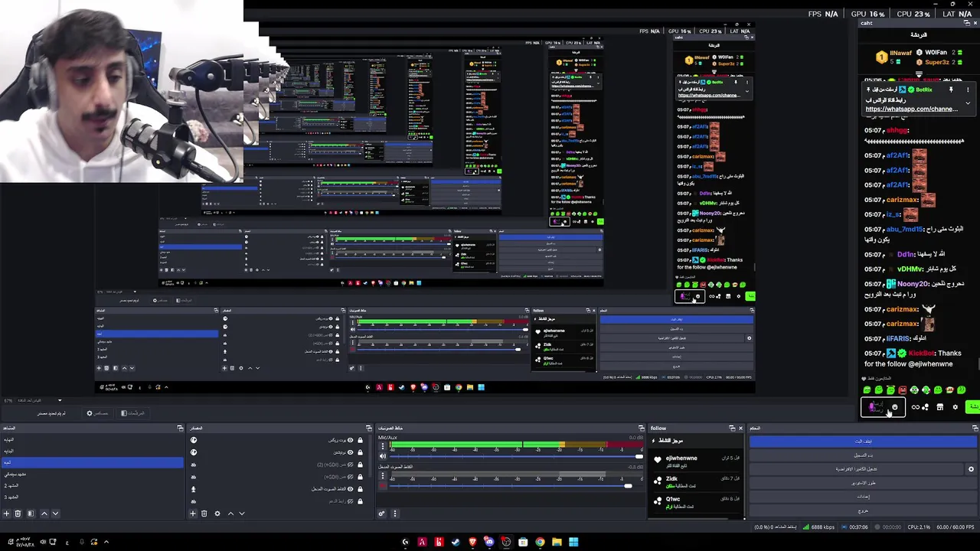Move the selected scene down

click(56, 514)
